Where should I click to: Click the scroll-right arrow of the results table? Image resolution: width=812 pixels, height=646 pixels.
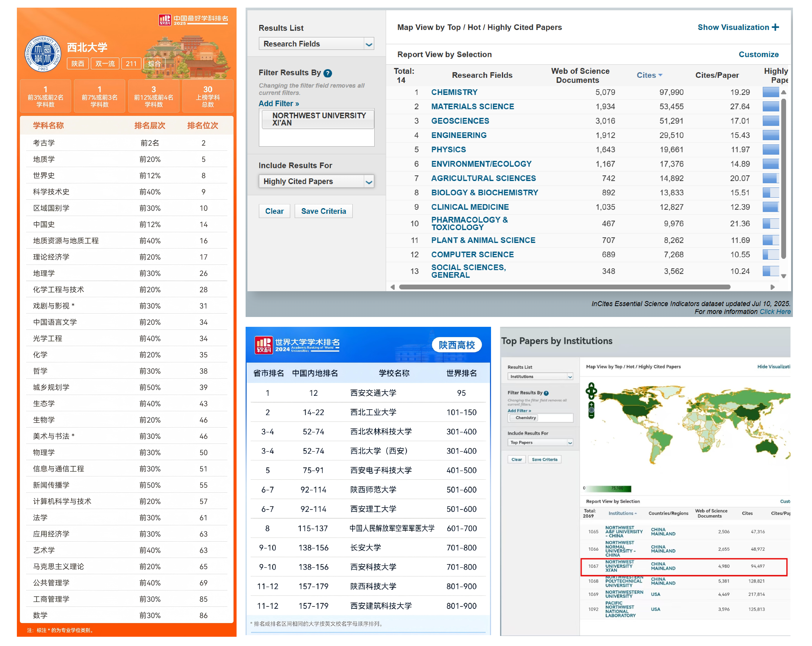(x=772, y=287)
